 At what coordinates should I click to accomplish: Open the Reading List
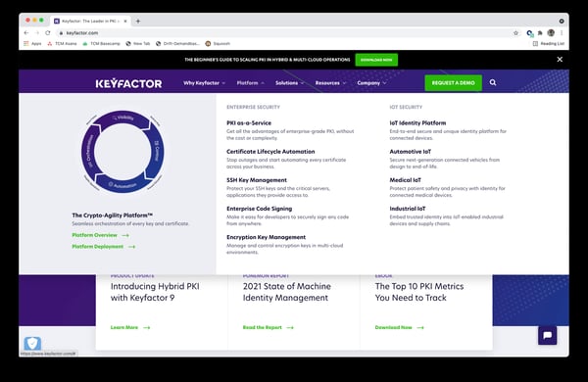coord(549,43)
